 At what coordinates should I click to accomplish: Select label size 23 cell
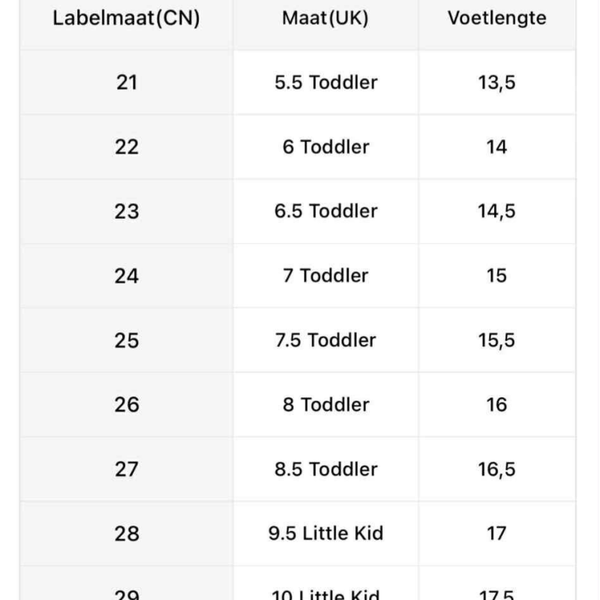tap(127, 211)
